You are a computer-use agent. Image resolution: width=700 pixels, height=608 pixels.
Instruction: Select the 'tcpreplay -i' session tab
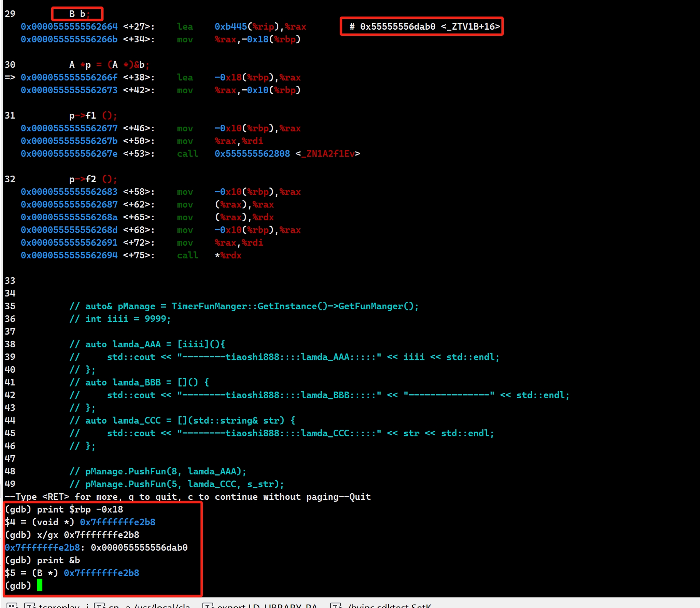pos(57,605)
